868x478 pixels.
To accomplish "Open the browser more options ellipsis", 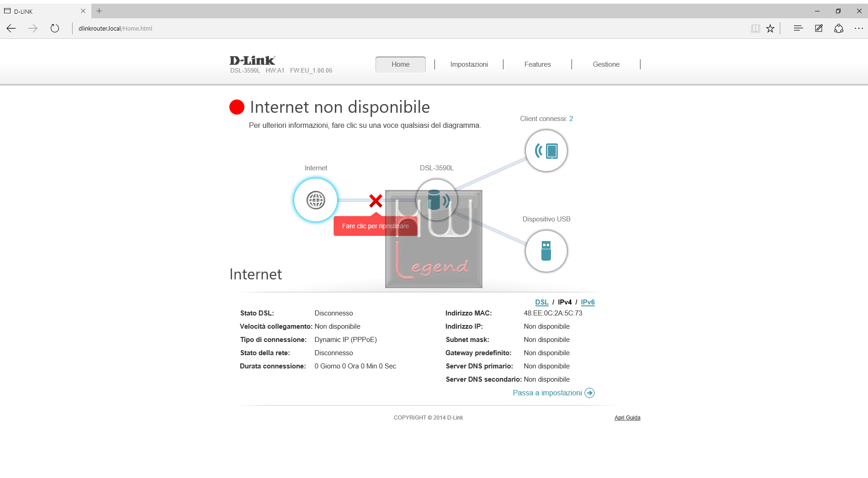I will [x=859, y=28].
